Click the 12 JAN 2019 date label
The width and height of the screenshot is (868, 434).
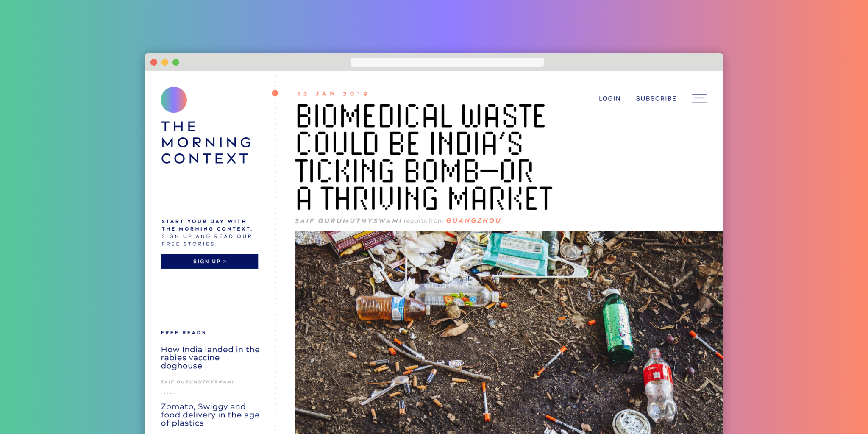point(333,94)
